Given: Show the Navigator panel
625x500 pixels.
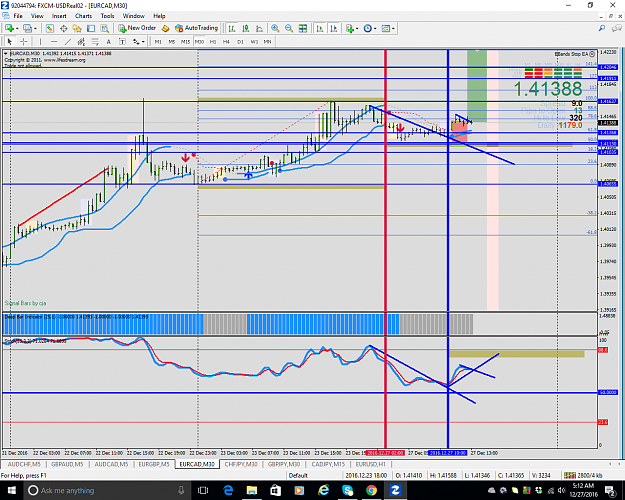Looking at the screenshot, I should (x=77, y=28).
